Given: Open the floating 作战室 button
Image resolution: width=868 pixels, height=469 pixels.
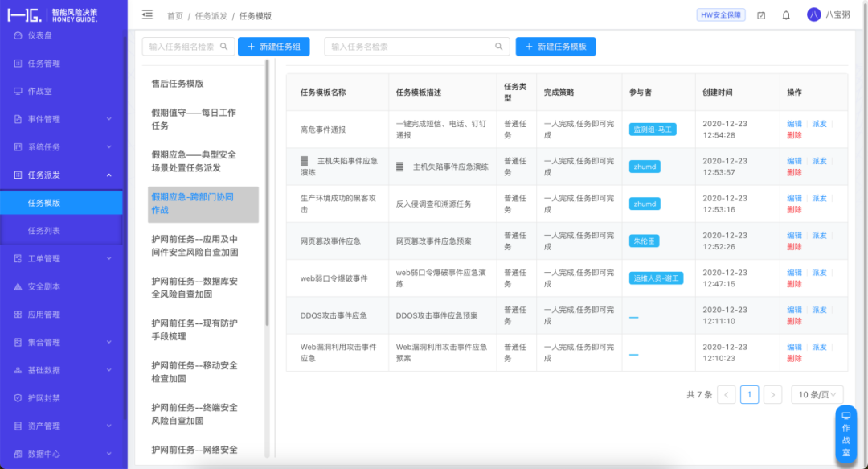Looking at the screenshot, I should pyautogui.click(x=845, y=434).
